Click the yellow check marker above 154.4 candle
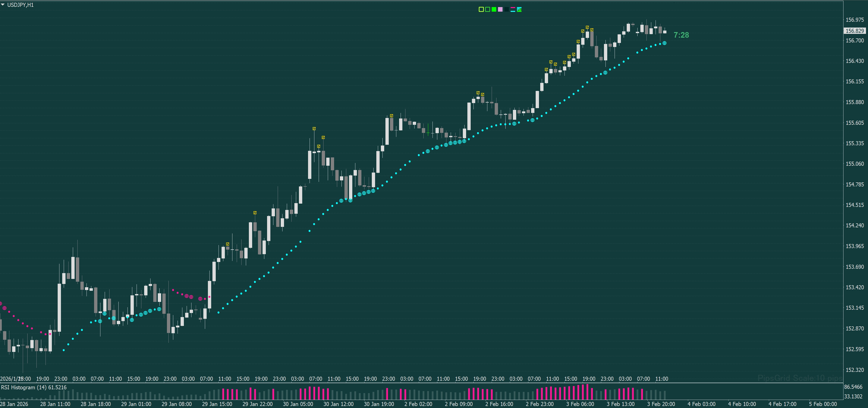The width and height of the screenshot is (868, 408). (x=255, y=213)
